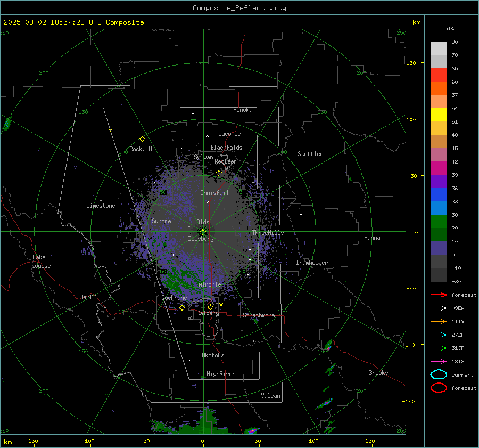Click the Olds town label
The image size is (479, 448).
click(203, 222)
